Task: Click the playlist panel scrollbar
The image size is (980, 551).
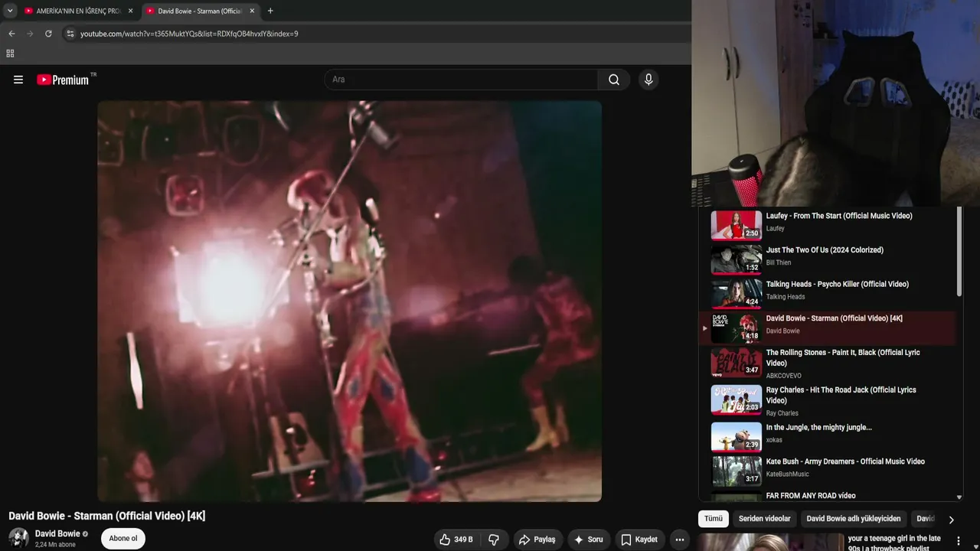Action: click(959, 252)
